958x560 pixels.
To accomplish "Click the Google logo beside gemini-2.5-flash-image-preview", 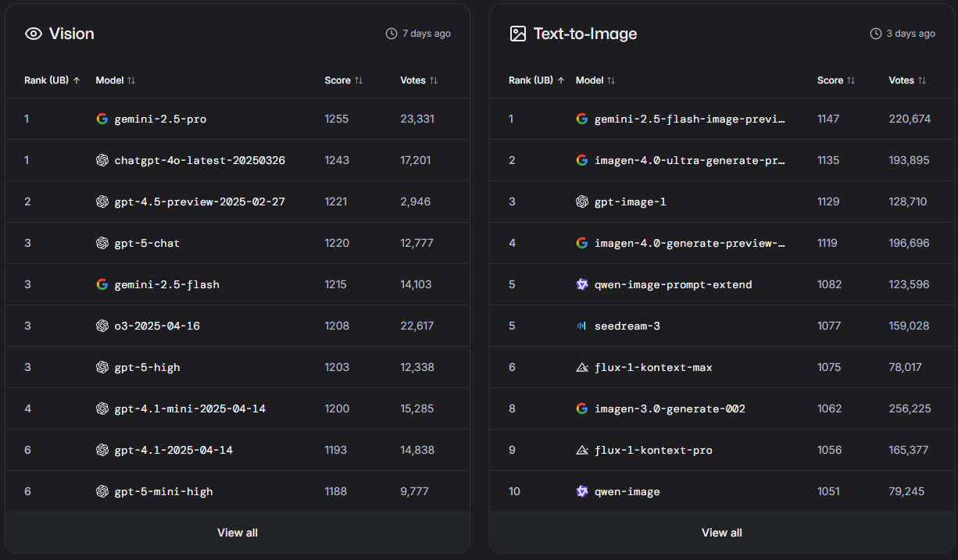I will [x=581, y=119].
